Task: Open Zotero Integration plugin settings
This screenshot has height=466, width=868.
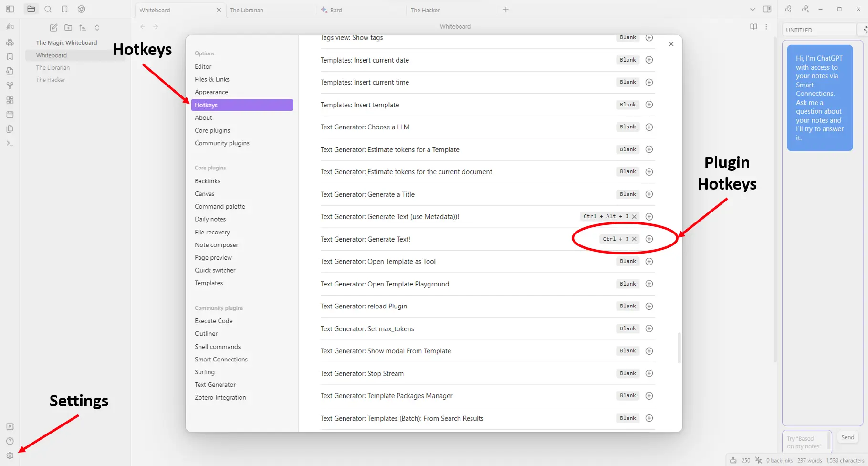Action: (242, 398)
